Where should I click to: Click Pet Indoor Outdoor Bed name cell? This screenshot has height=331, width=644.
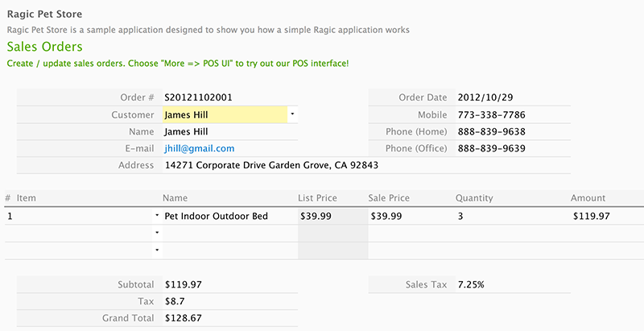pos(216,216)
